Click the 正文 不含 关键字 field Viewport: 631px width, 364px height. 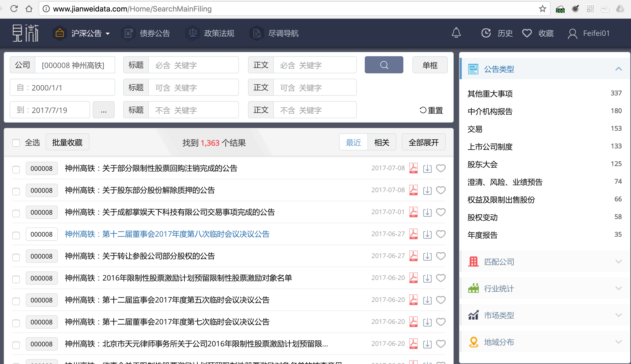[315, 110]
